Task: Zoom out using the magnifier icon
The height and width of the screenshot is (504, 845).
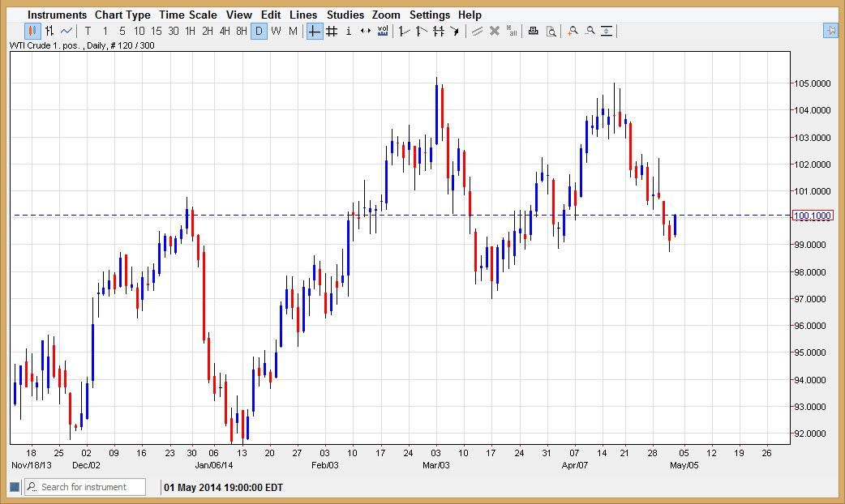Action: coord(590,31)
